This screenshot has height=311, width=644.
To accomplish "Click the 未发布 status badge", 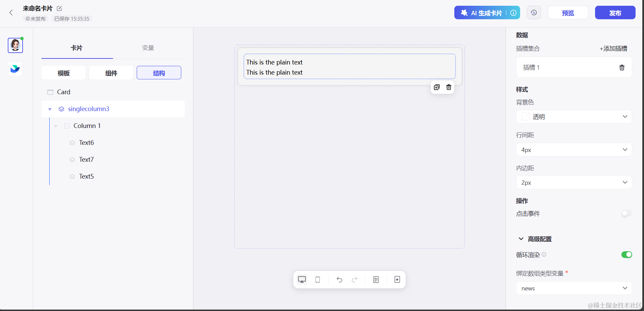I will tap(36, 19).
